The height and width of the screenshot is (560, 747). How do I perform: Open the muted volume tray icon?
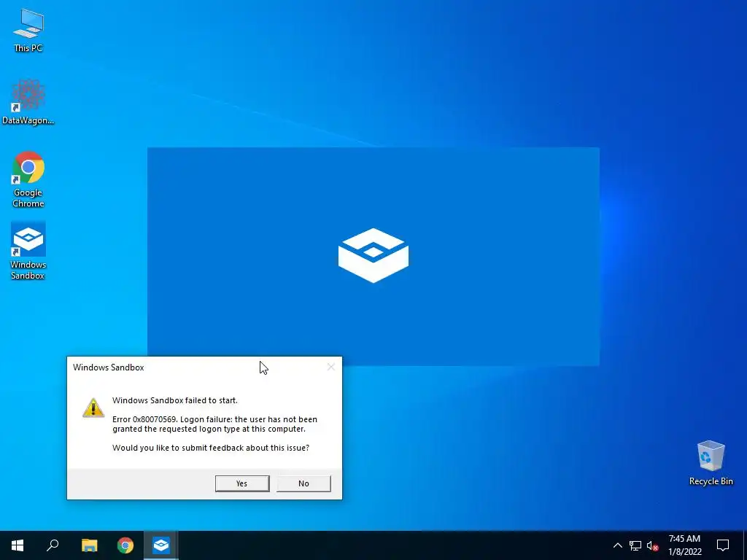[x=653, y=545]
